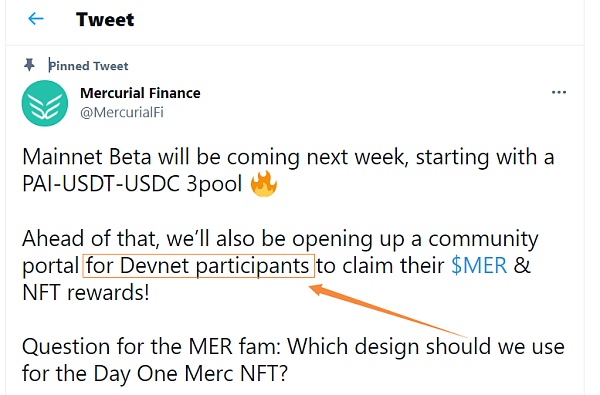Click the pin icon beside Pinned Tweet
The height and width of the screenshot is (395, 600).
pos(29,65)
